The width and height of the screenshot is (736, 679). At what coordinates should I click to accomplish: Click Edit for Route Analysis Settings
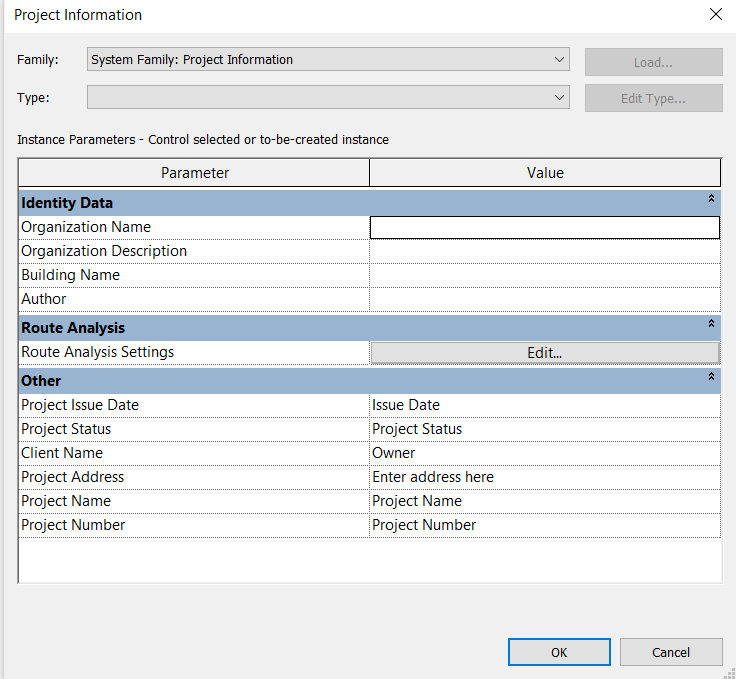tap(545, 353)
